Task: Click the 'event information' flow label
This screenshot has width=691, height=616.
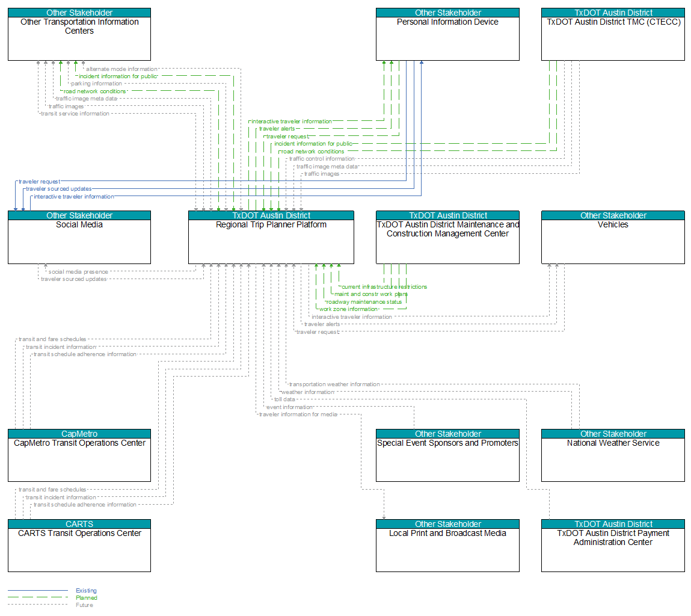Action: click(x=289, y=407)
